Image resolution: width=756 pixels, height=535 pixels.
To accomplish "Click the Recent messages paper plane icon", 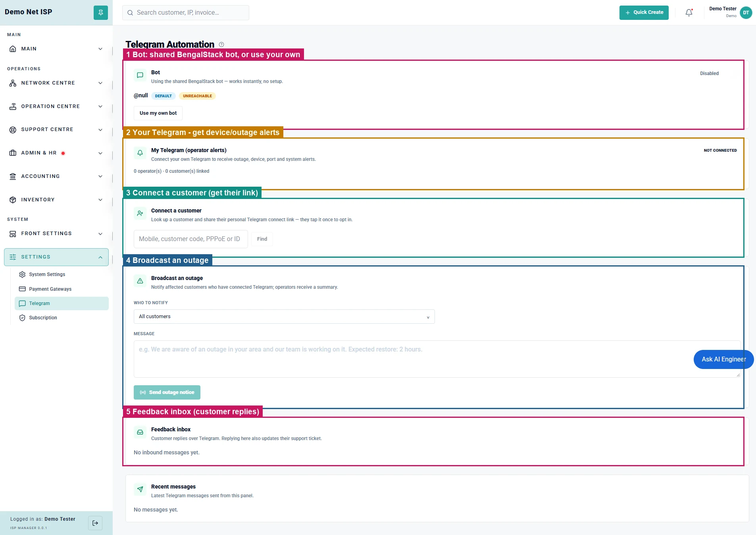I will click(140, 489).
